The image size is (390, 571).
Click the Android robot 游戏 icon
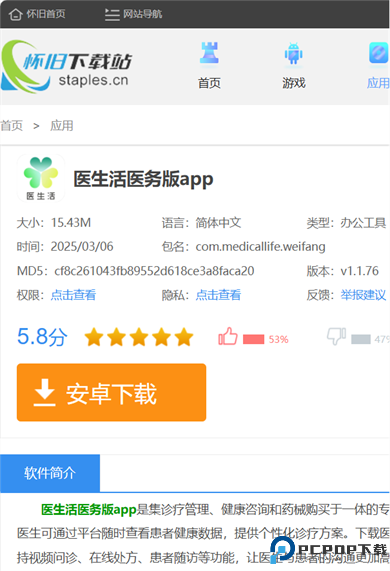pos(294,54)
